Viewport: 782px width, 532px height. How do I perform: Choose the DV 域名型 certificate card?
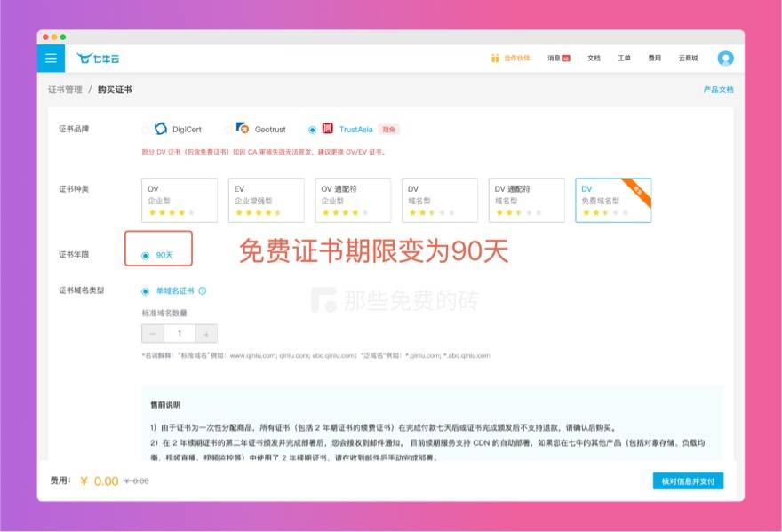point(440,200)
